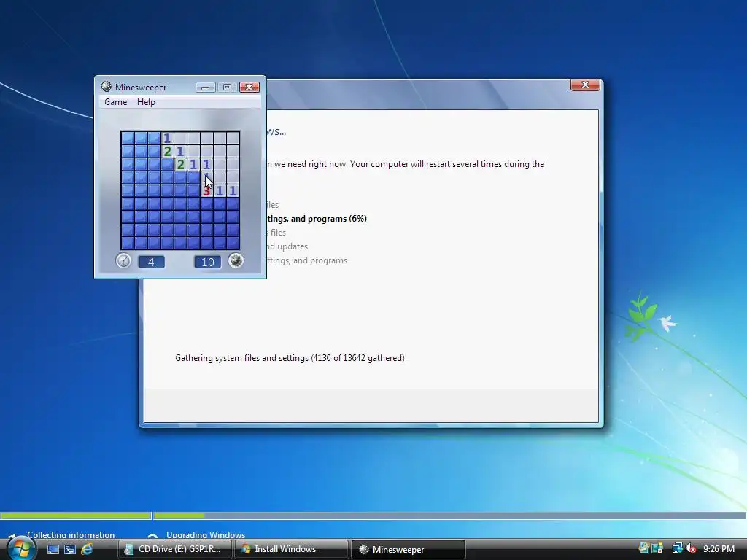Open the Game menu in Minesweeper
Viewport: 747px width, 560px height.
(x=116, y=102)
